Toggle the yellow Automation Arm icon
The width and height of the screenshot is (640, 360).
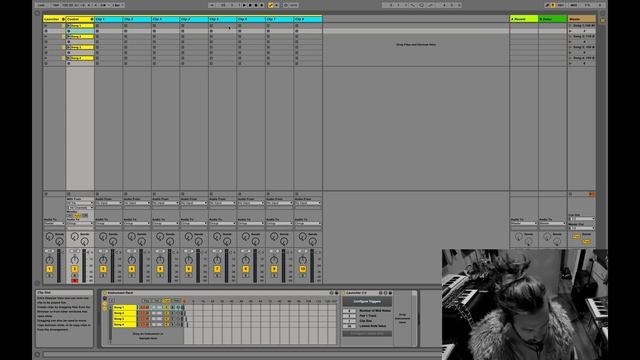pyautogui.click(x=270, y=5)
